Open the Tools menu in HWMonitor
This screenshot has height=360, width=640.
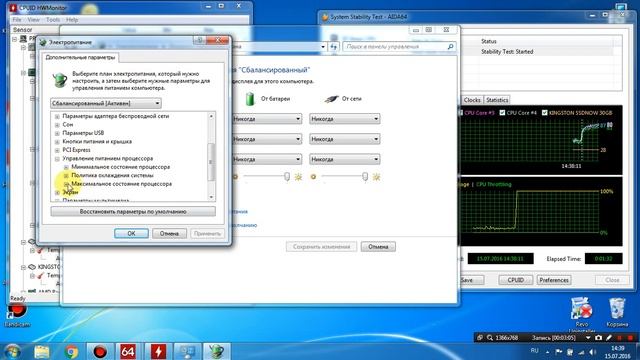53,20
